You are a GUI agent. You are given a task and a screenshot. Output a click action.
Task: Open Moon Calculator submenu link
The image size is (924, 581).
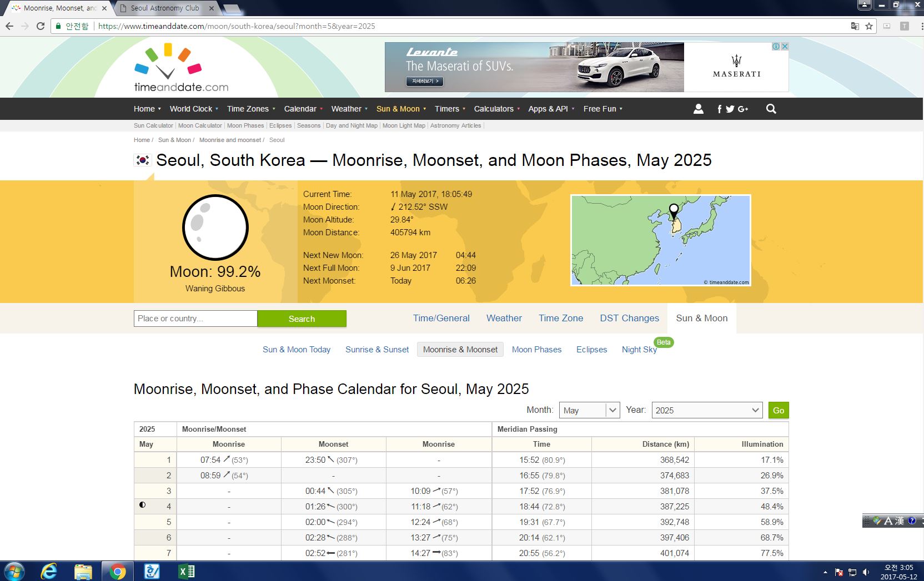[200, 125]
